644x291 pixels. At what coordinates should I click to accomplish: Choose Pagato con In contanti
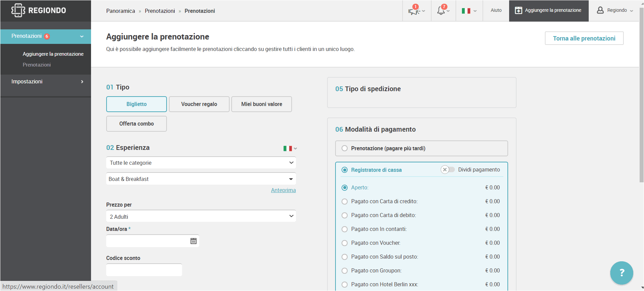[x=345, y=229]
